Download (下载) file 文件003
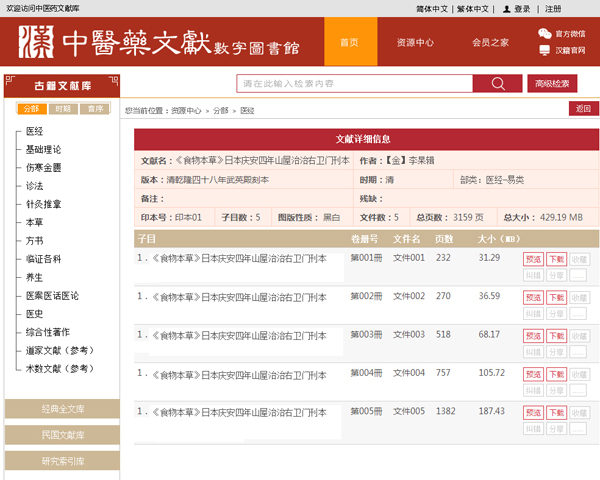This screenshot has height=480, width=600. (x=556, y=336)
